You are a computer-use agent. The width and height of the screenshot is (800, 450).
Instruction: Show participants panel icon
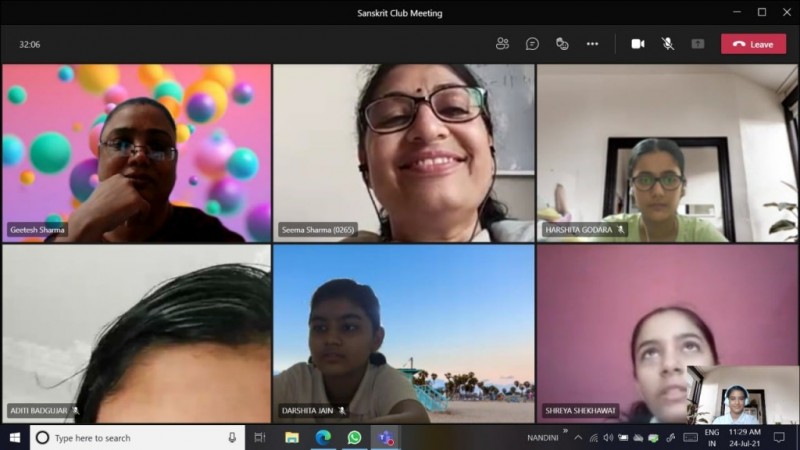pyautogui.click(x=502, y=44)
